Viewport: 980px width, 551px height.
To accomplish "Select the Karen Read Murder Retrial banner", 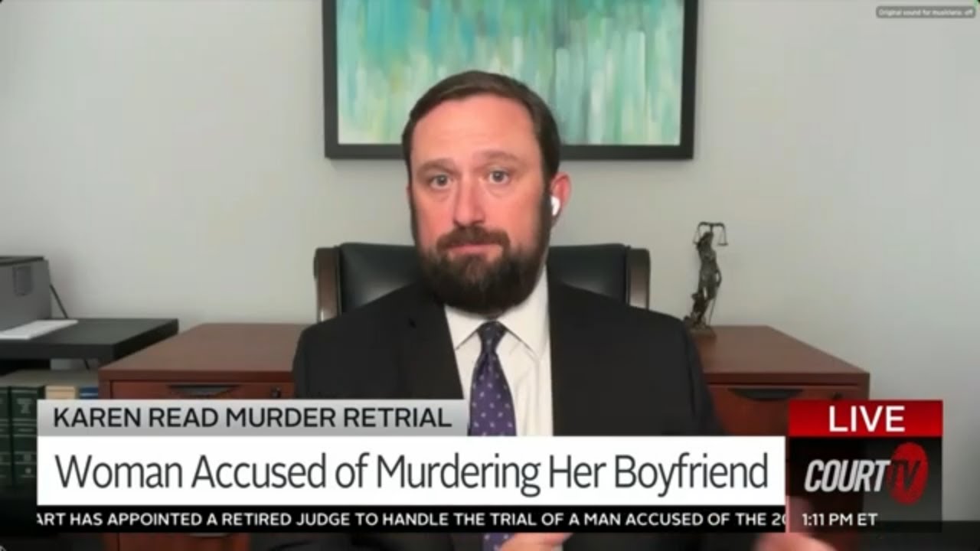I will click(x=252, y=418).
